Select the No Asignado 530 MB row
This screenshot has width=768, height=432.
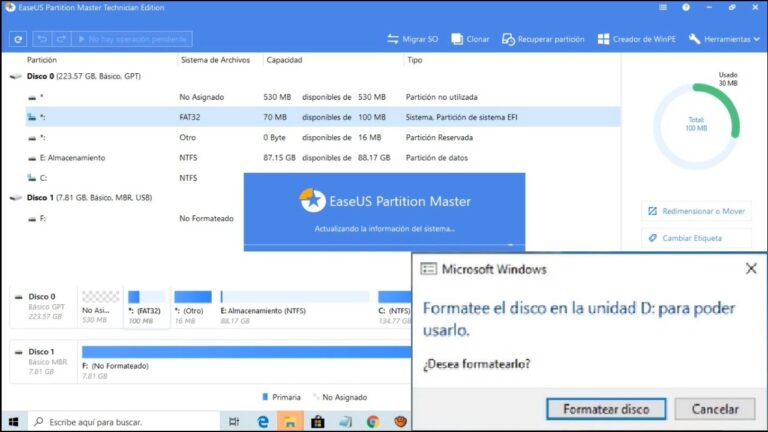(323, 97)
